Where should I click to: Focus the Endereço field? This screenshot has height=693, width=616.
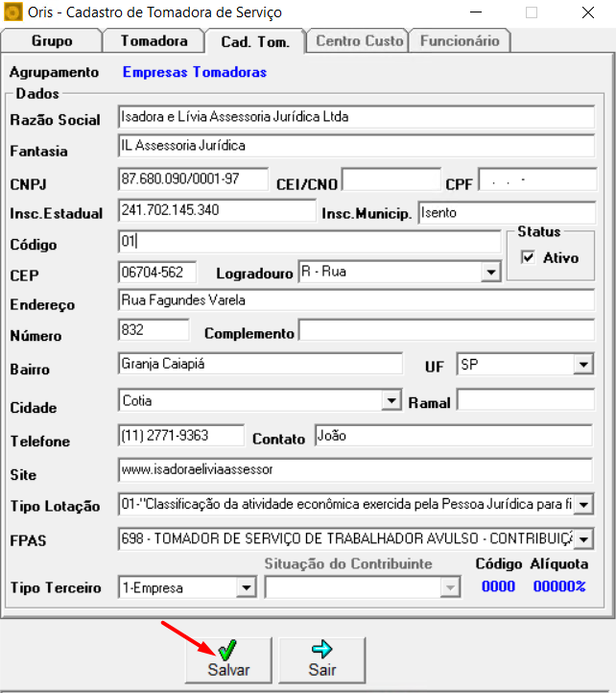pos(356,300)
